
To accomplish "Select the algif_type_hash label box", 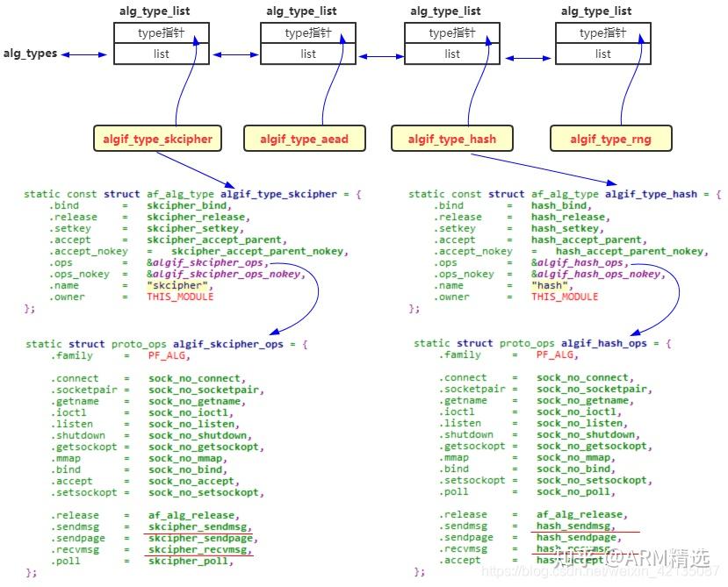I will point(451,138).
